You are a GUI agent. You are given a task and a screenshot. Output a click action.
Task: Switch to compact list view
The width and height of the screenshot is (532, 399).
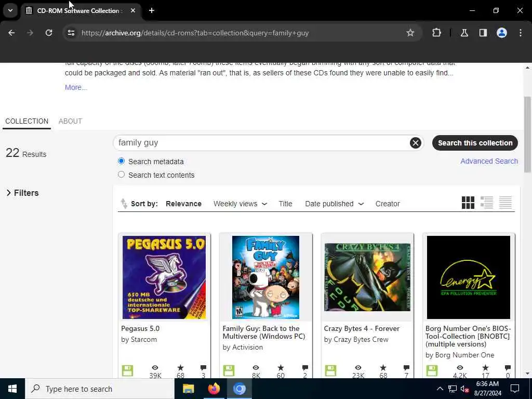(505, 203)
